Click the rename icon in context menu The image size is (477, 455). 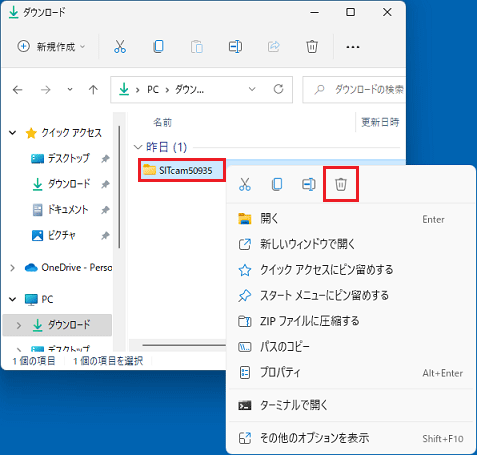[x=309, y=184]
